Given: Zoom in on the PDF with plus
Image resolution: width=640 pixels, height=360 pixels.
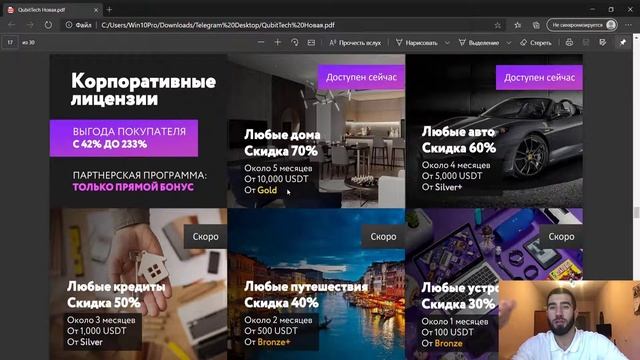Looking at the screenshot, I should [x=278, y=42].
